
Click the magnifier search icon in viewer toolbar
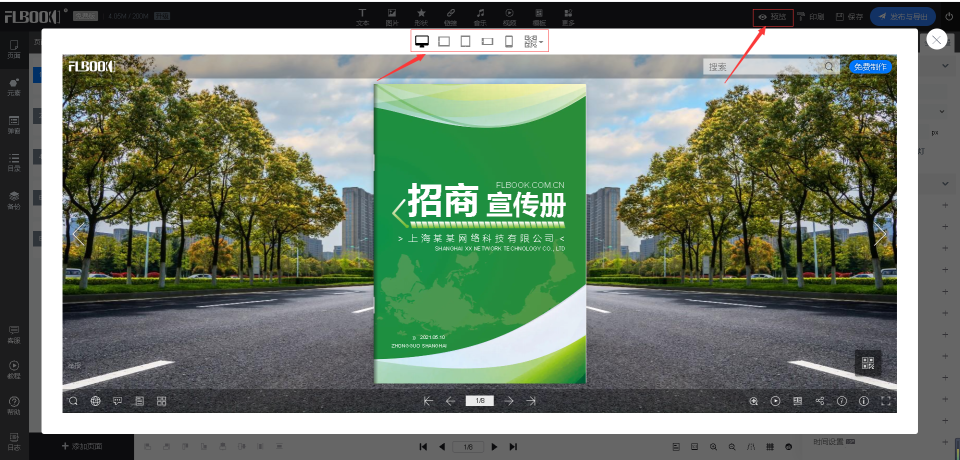pyautogui.click(x=73, y=401)
